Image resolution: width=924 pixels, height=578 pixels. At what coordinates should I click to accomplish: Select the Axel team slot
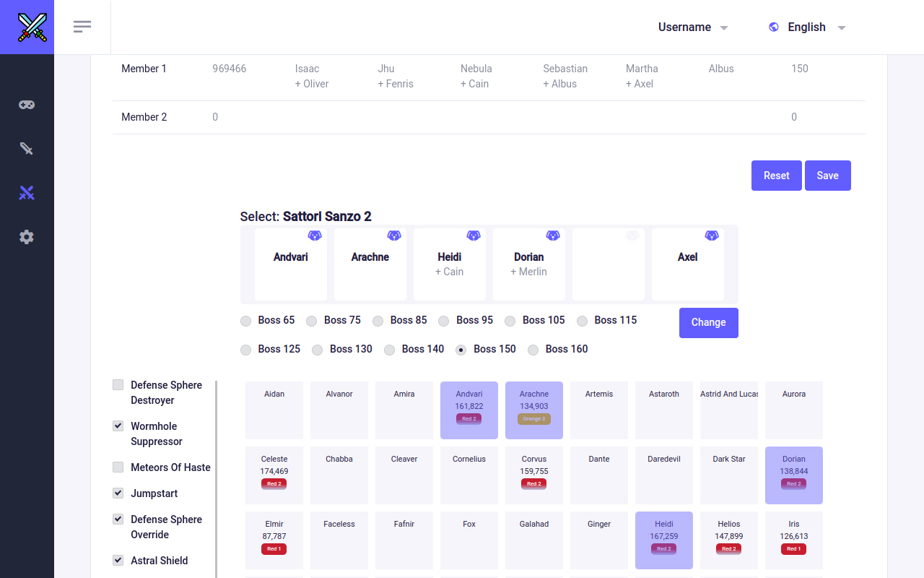click(x=688, y=264)
